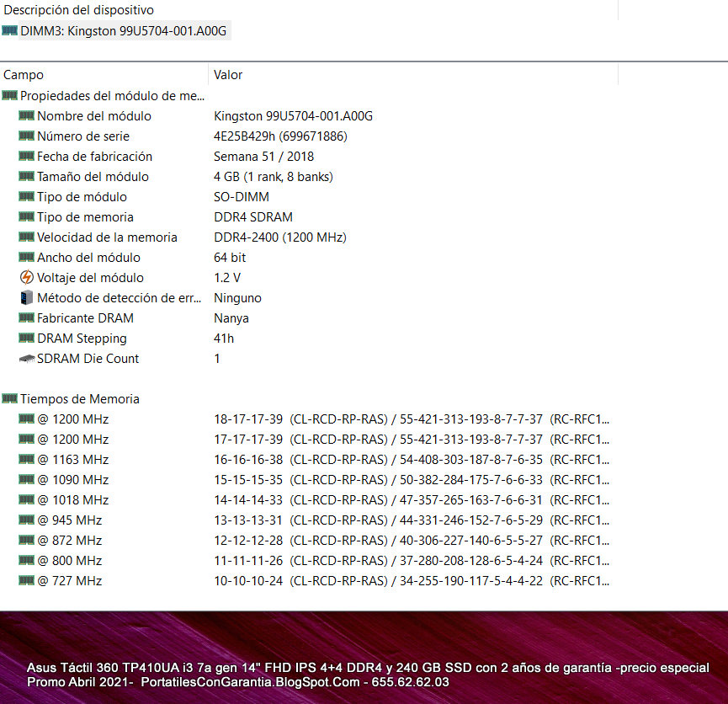Click the value Semana 51 / 2018

[x=263, y=156]
